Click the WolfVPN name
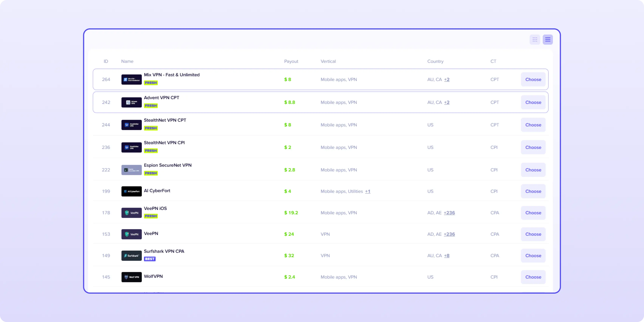The height and width of the screenshot is (322, 644). [x=153, y=276]
